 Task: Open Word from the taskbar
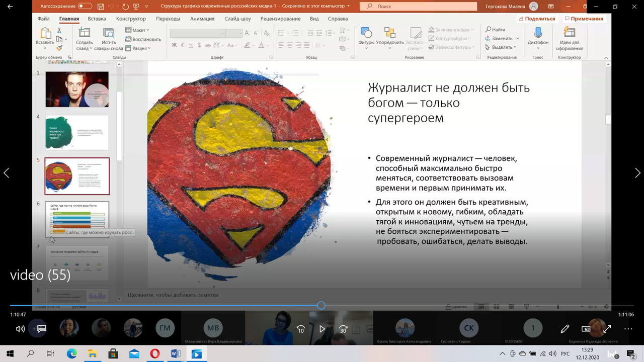click(176, 354)
